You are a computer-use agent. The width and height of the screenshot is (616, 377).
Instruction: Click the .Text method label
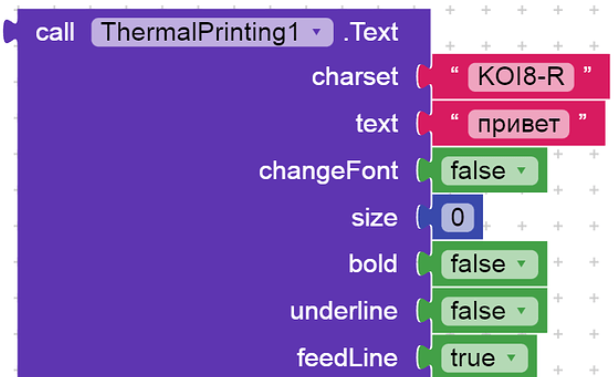point(370,32)
